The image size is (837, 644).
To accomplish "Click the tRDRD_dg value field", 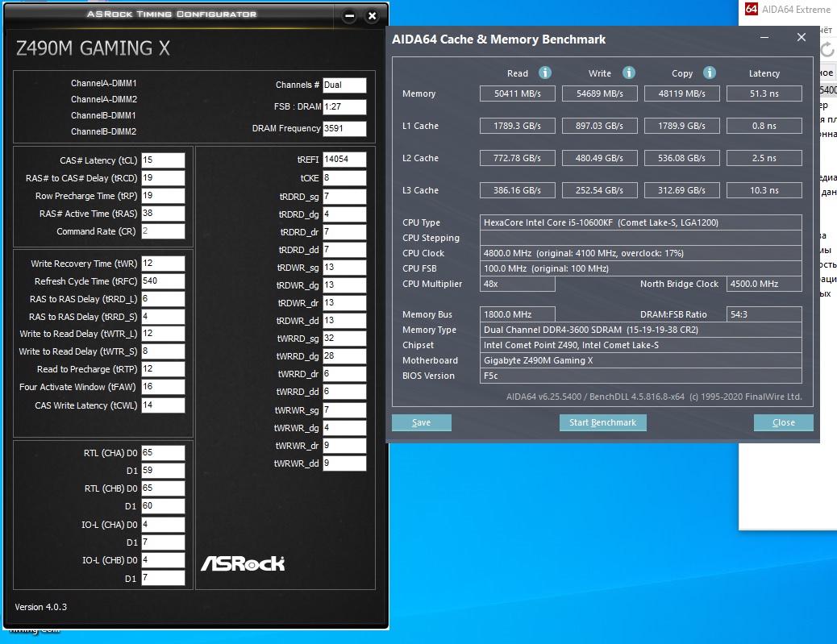I will (345, 214).
